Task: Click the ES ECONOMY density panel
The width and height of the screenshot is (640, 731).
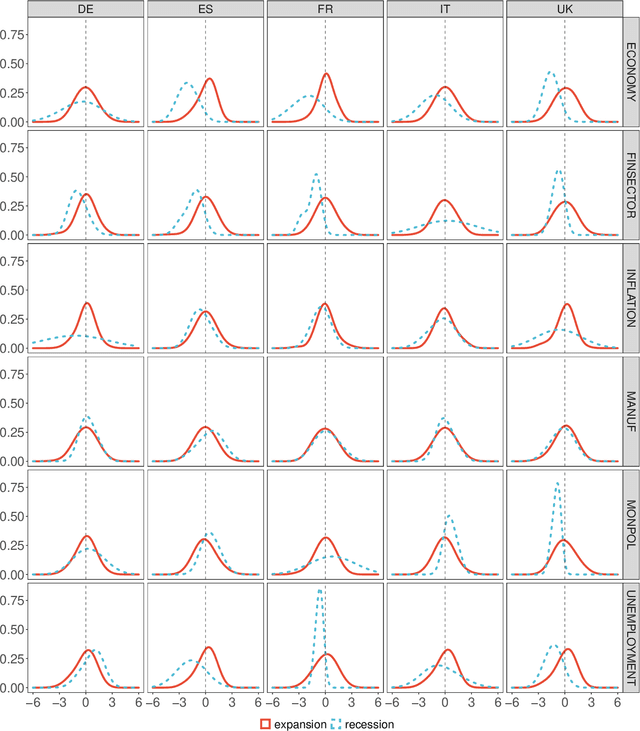Action: (x=206, y=72)
